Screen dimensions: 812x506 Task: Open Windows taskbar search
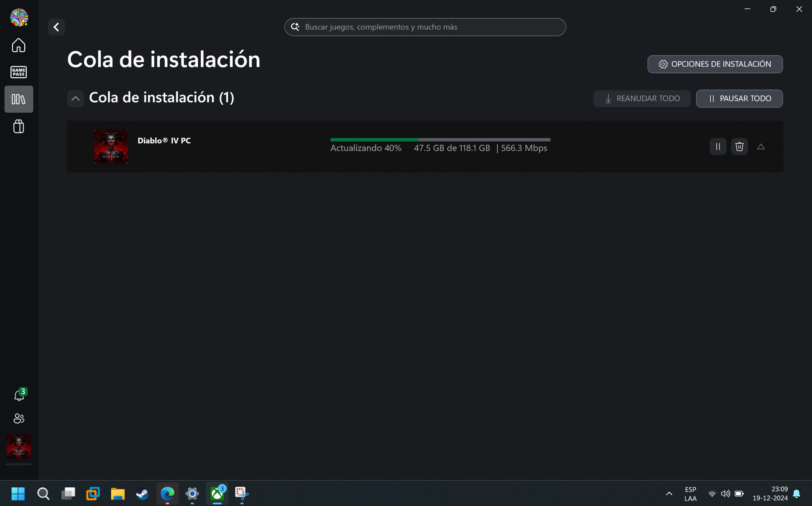43,493
